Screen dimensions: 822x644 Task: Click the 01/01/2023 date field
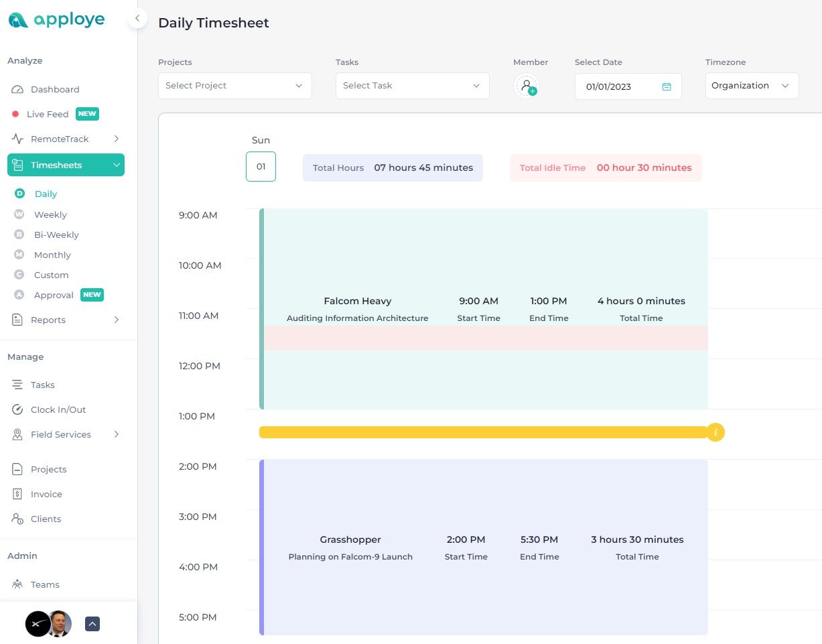(628, 86)
